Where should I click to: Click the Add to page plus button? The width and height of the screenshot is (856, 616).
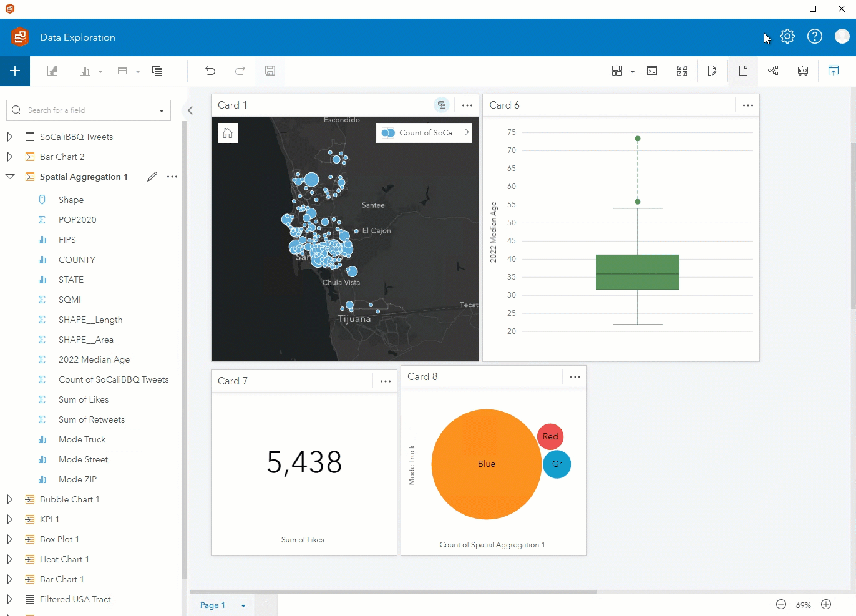pyautogui.click(x=15, y=71)
